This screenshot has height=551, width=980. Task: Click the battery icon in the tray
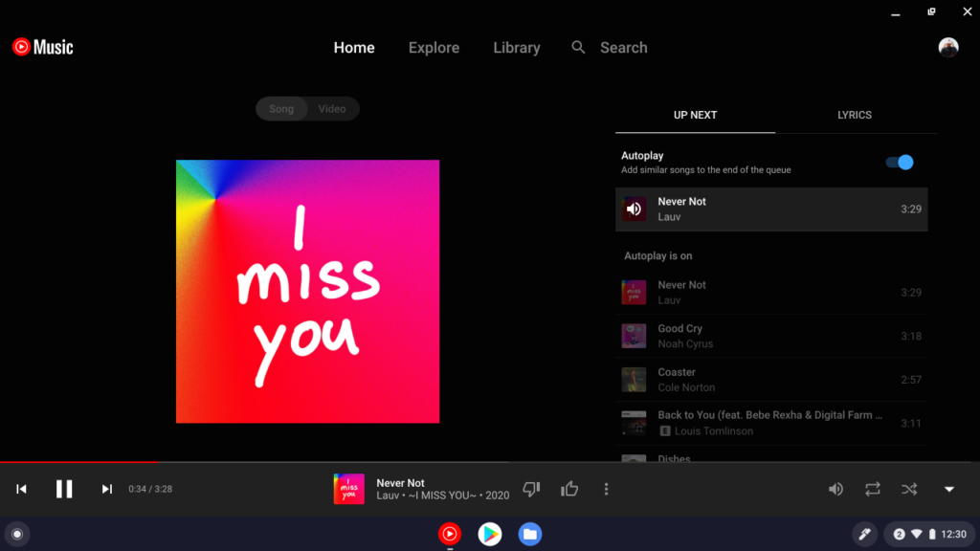932,534
